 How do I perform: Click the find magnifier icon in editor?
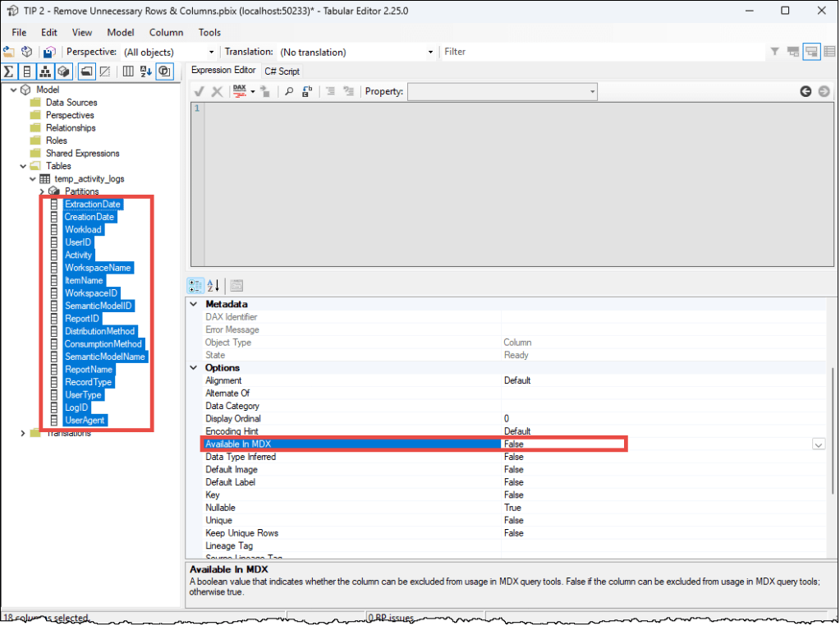coord(289,91)
